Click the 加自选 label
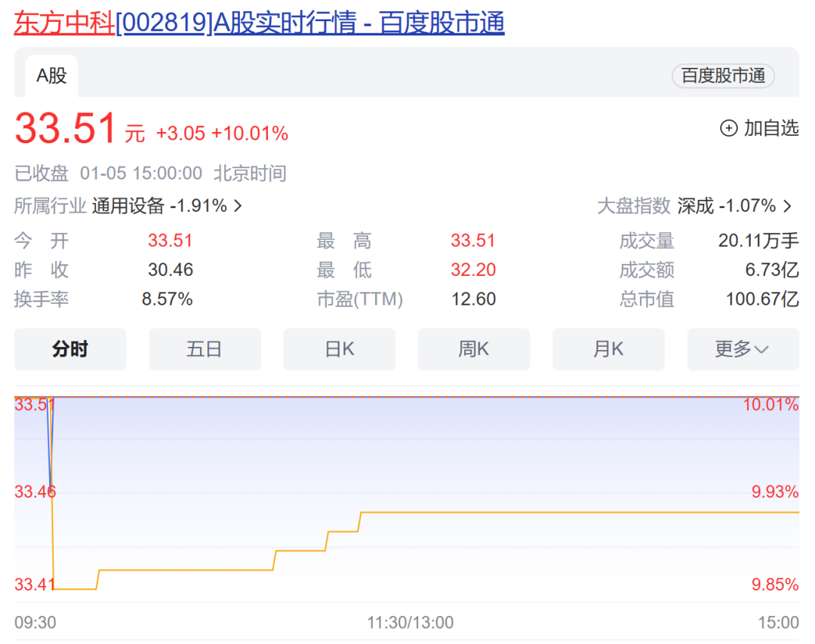Viewport: 815px width, 644px height. pyautogui.click(x=770, y=127)
